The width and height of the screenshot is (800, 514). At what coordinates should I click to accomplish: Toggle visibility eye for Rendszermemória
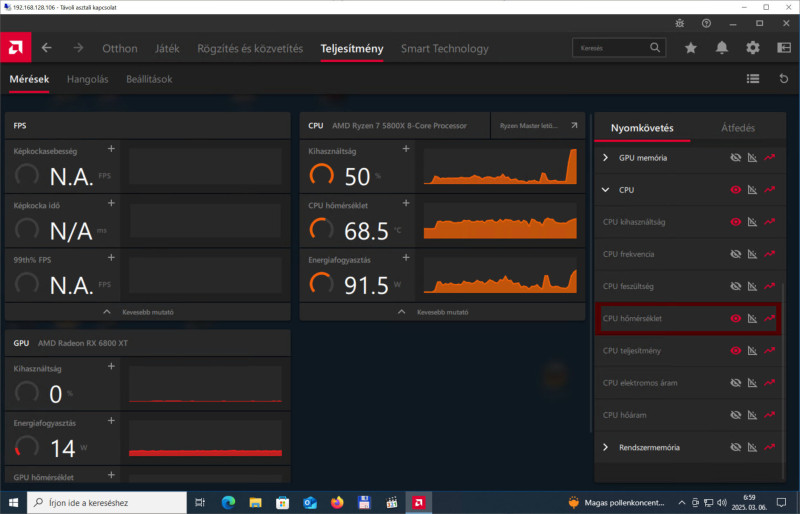click(735, 447)
